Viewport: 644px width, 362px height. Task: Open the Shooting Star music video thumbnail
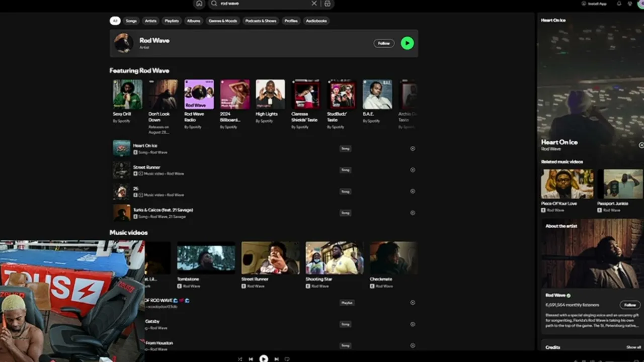335,258
